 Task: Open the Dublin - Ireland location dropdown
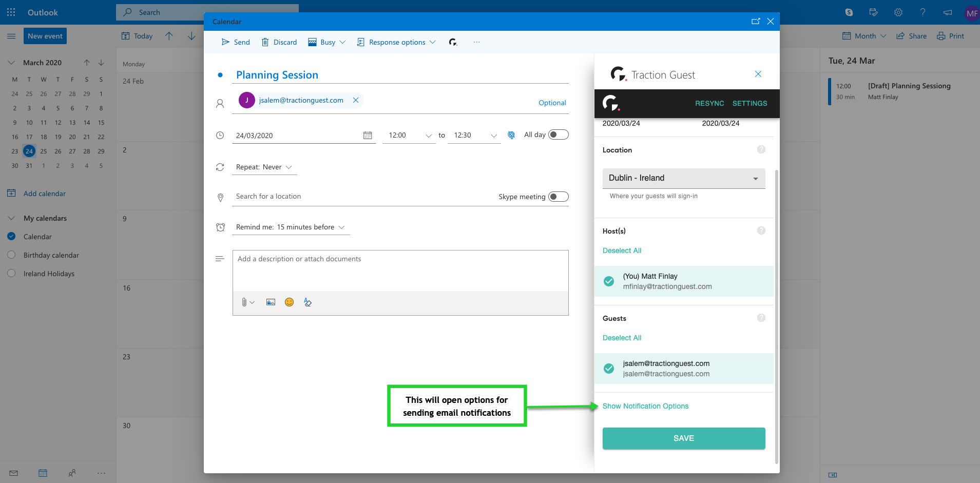684,178
